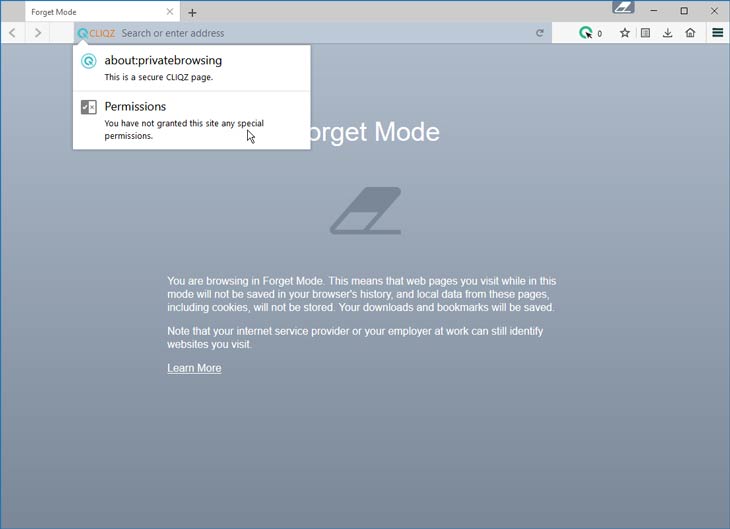Show bookmarks list icon
The width and height of the screenshot is (730, 529).
[x=645, y=33]
